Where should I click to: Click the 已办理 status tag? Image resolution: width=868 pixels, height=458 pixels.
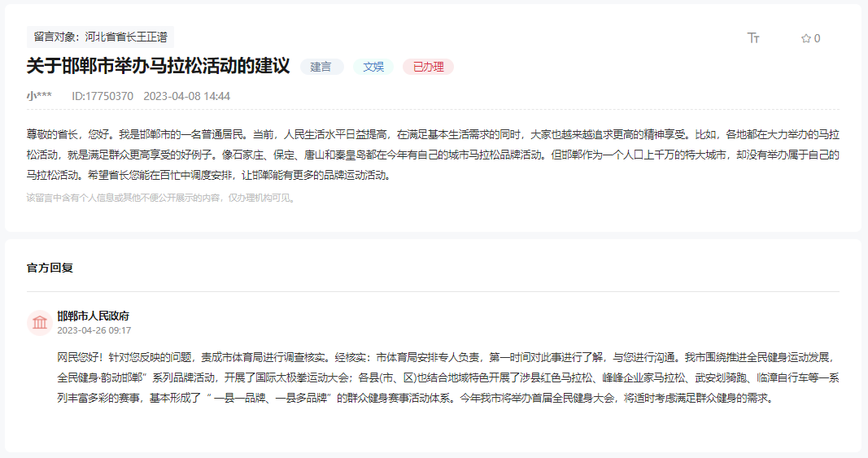pos(428,67)
